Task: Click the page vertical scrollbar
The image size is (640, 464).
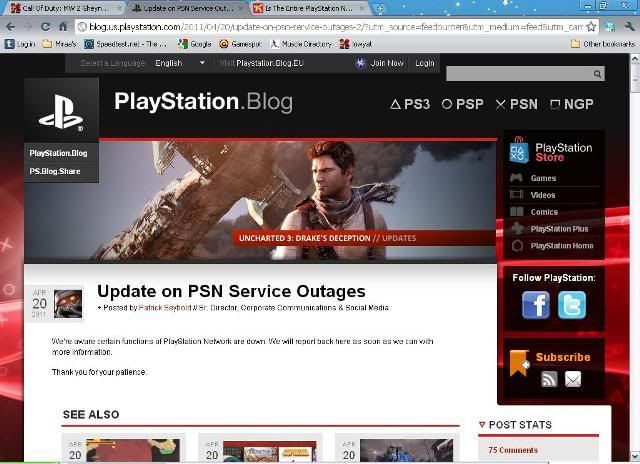Action: pyautogui.click(x=633, y=250)
